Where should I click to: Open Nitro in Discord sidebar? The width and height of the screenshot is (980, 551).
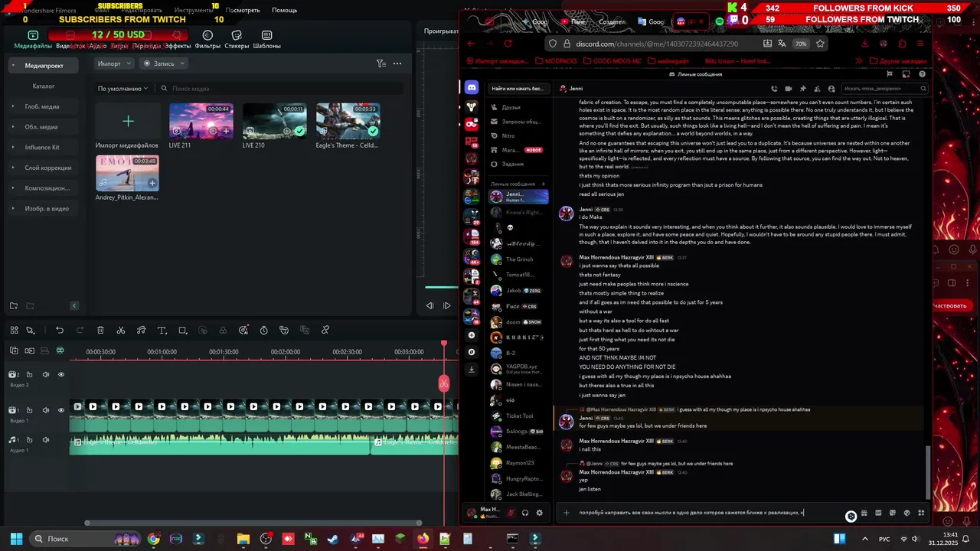pyautogui.click(x=518, y=135)
